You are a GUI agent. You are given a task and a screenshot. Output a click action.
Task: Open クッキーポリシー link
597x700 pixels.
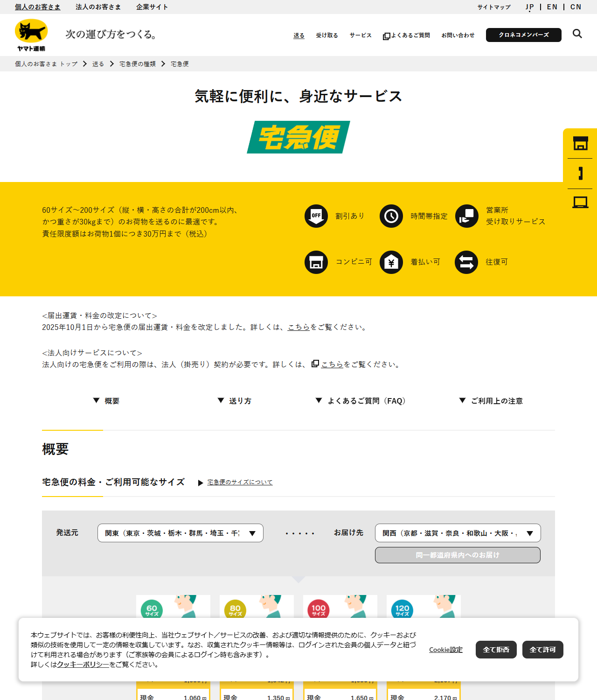click(x=83, y=665)
